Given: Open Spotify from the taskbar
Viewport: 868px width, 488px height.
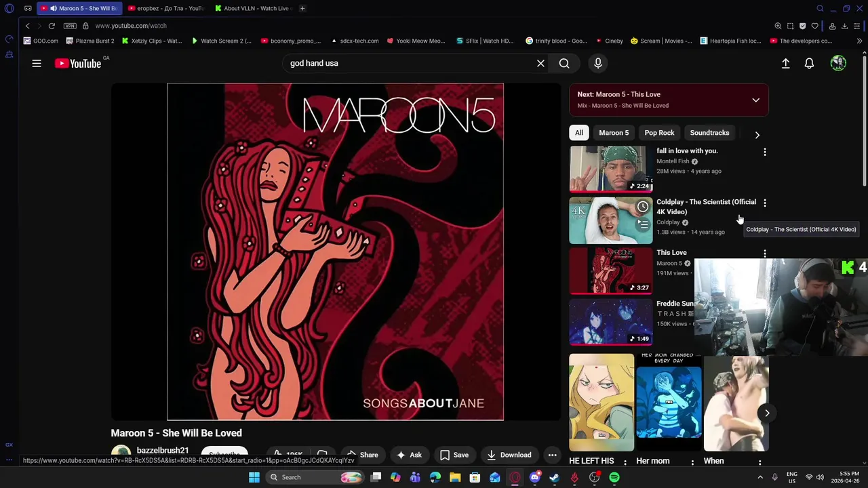Looking at the screenshot, I should (614, 477).
